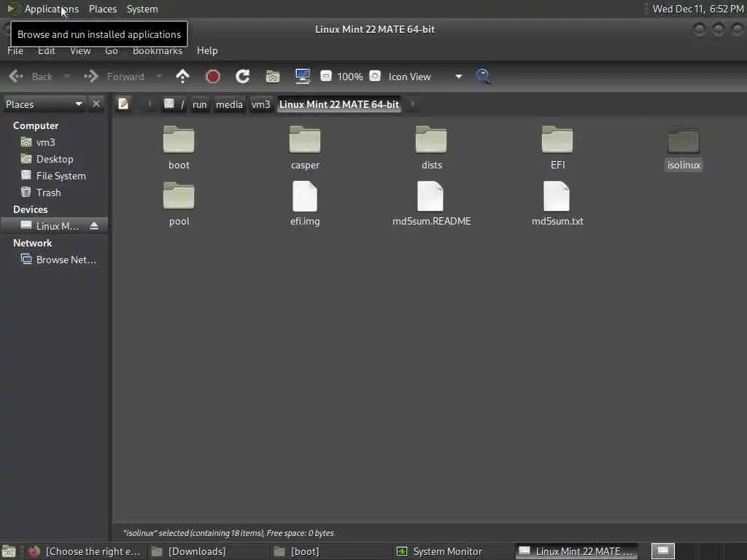
Task: Click the Up parent folder arrow
Action: [x=182, y=76]
